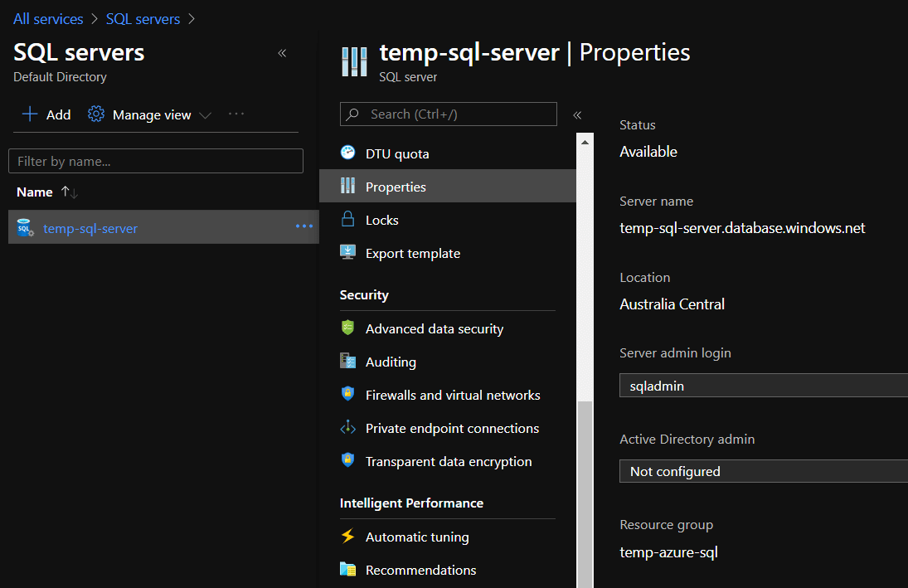Viewport: 908px width, 588px height.
Task: Click the Active Directory admin Not configured field
Action: [763, 471]
